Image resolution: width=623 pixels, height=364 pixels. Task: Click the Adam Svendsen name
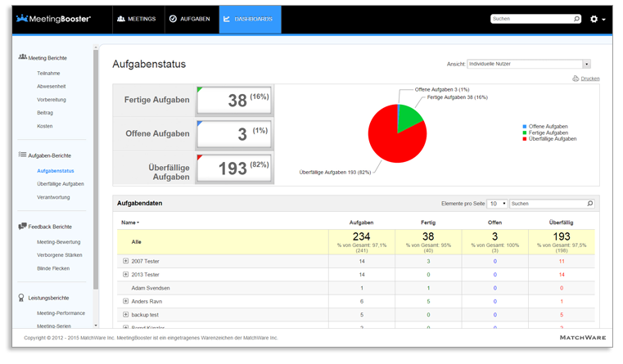click(151, 288)
